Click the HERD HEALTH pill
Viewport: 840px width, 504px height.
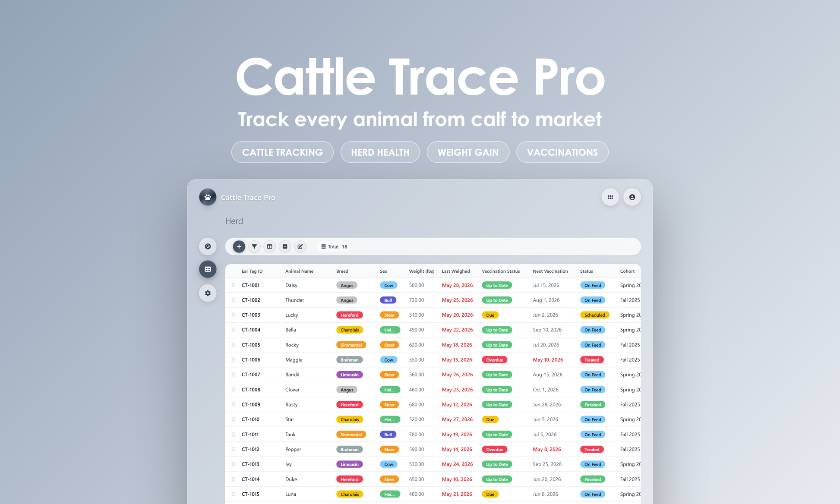[380, 152]
